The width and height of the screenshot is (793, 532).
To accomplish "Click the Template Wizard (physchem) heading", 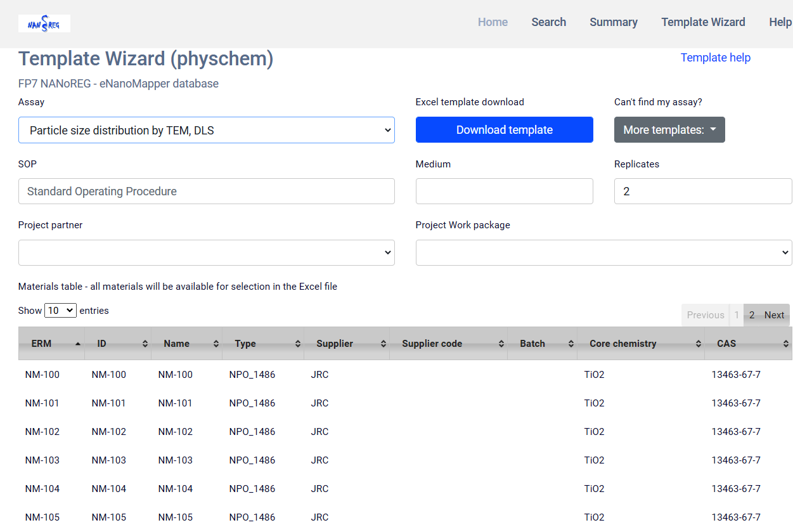I will coord(146,59).
